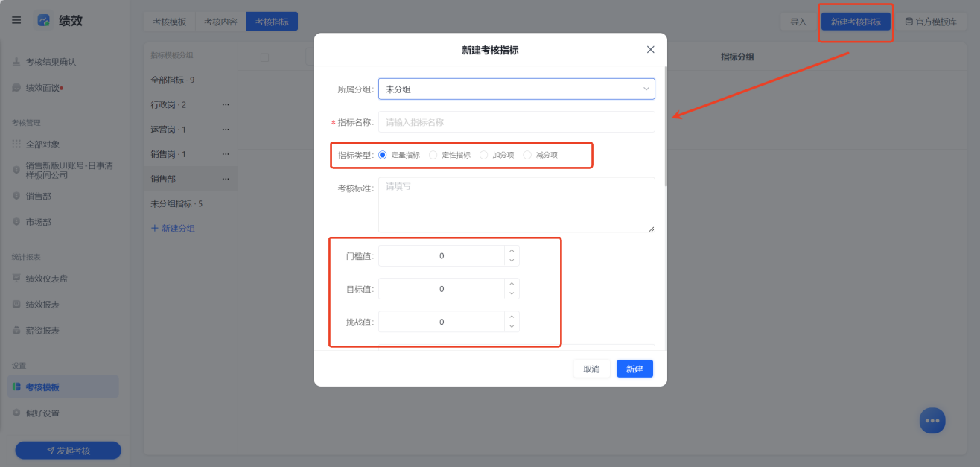Open 薪资报表 in sidebar
This screenshot has width=980, height=467.
[42, 330]
